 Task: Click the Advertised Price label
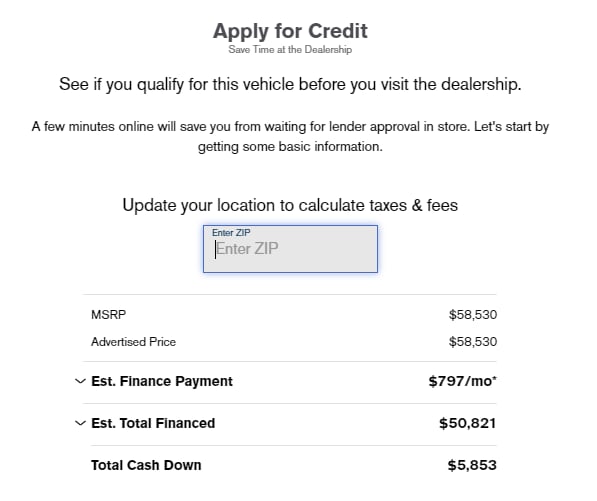click(133, 341)
